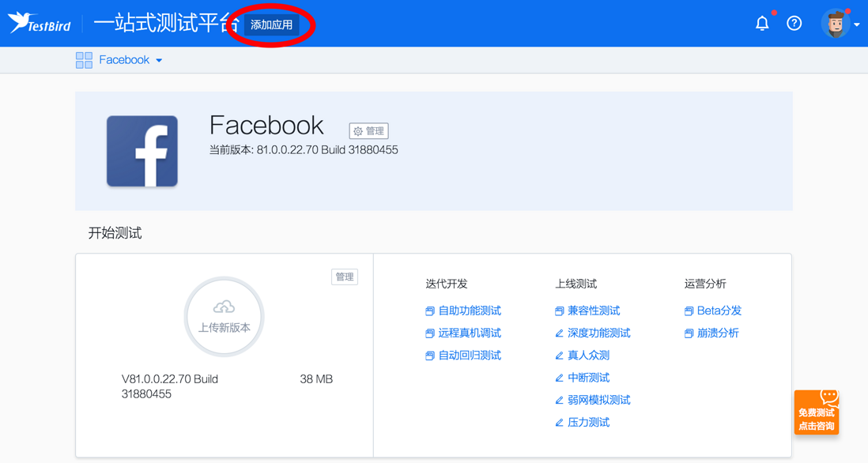Click the 一站式测试平台 title text

(x=167, y=24)
